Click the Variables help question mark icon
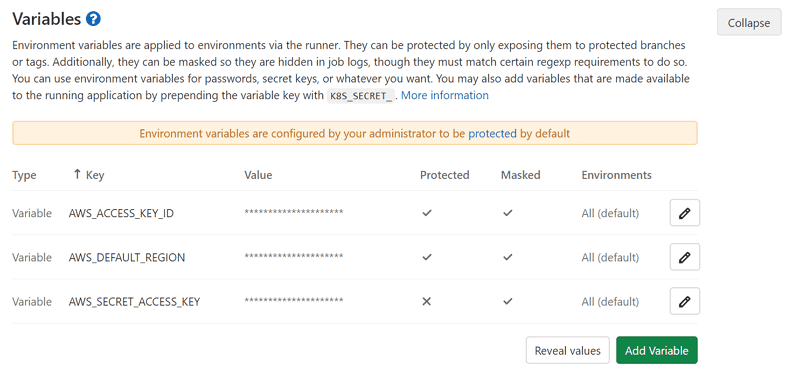The height and width of the screenshot is (373, 800). 93,19
